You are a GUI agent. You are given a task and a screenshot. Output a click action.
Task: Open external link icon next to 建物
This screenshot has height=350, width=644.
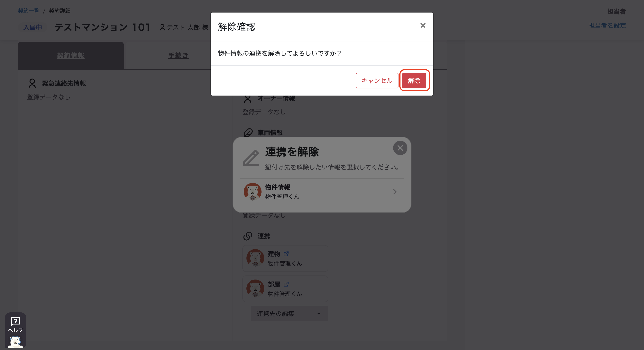click(286, 254)
